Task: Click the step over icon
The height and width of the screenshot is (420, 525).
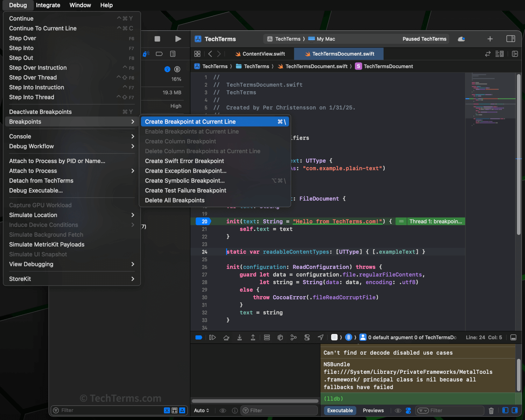Action: [226, 337]
